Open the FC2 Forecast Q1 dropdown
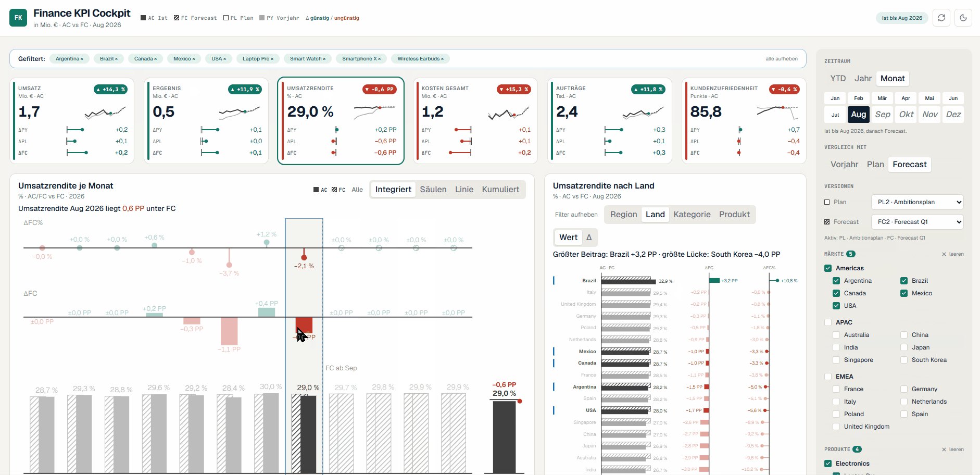The image size is (980, 475). [917, 222]
